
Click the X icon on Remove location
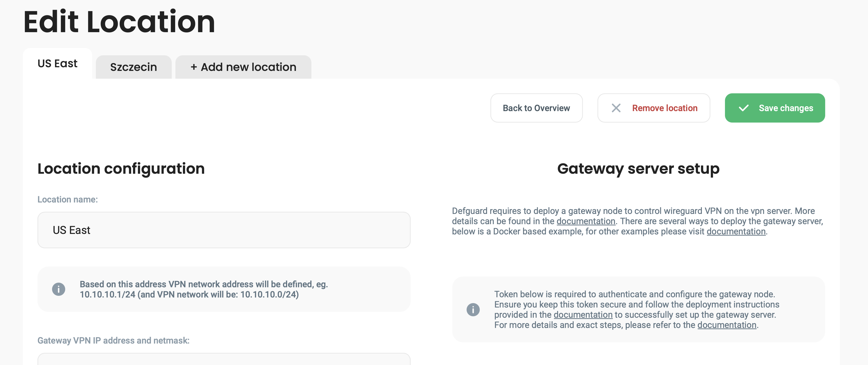[x=616, y=108]
